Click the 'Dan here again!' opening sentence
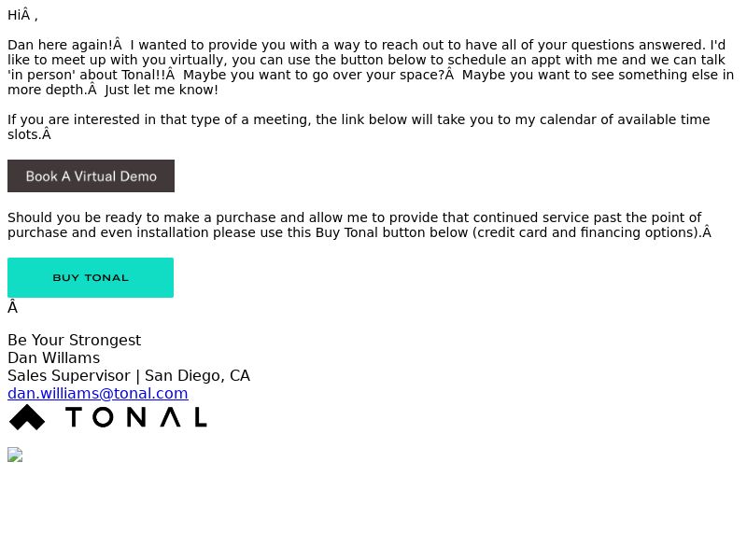The width and height of the screenshot is (747, 560). click(61, 45)
